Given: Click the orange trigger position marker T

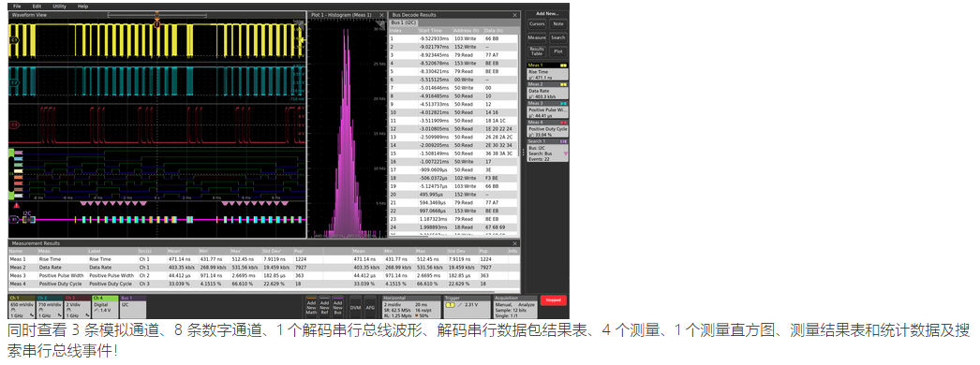Looking at the screenshot, I should (x=156, y=23).
